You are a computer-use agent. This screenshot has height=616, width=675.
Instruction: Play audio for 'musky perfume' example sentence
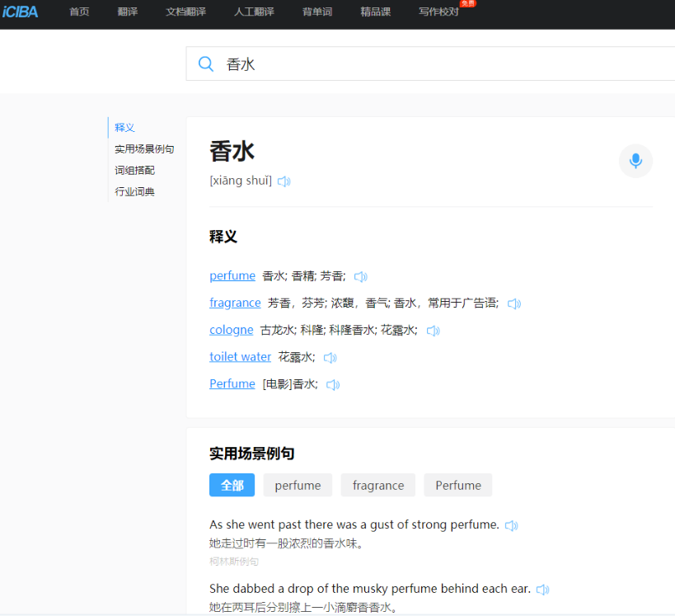tap(542, 590)
